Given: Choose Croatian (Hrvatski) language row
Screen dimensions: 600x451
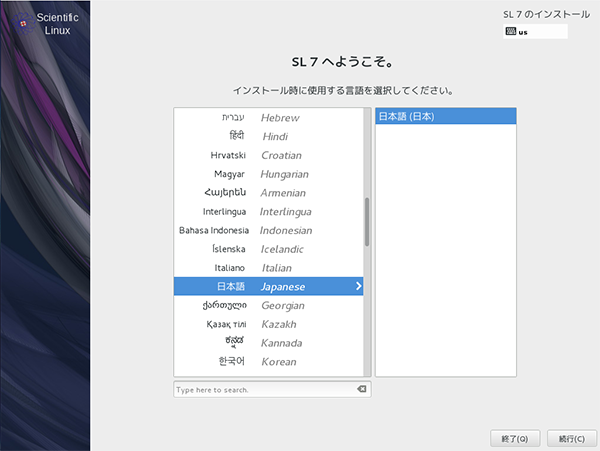Looking at the screenshot, I should point(269,155).
